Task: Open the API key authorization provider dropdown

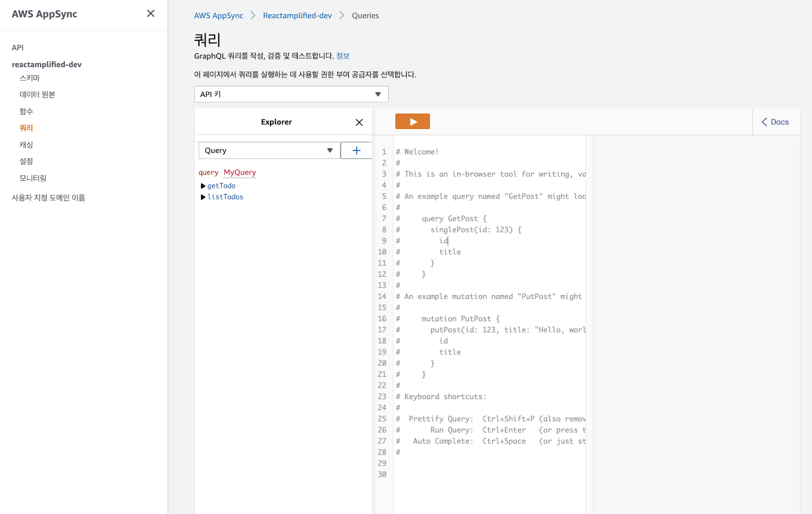Action: pos(291,94)
